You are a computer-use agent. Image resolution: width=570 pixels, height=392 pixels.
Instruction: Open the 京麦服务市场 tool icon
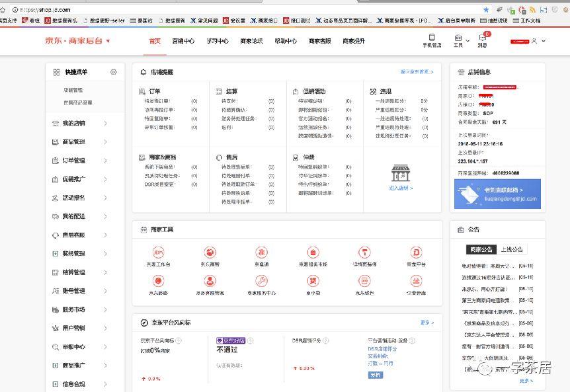pyautogui.click(x=313, y=252)
